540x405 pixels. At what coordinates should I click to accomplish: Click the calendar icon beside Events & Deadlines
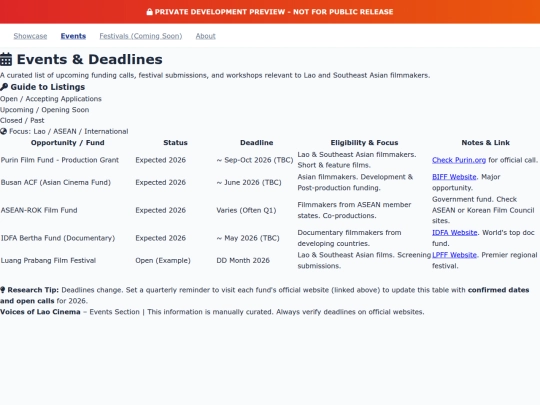coord(6,59)
